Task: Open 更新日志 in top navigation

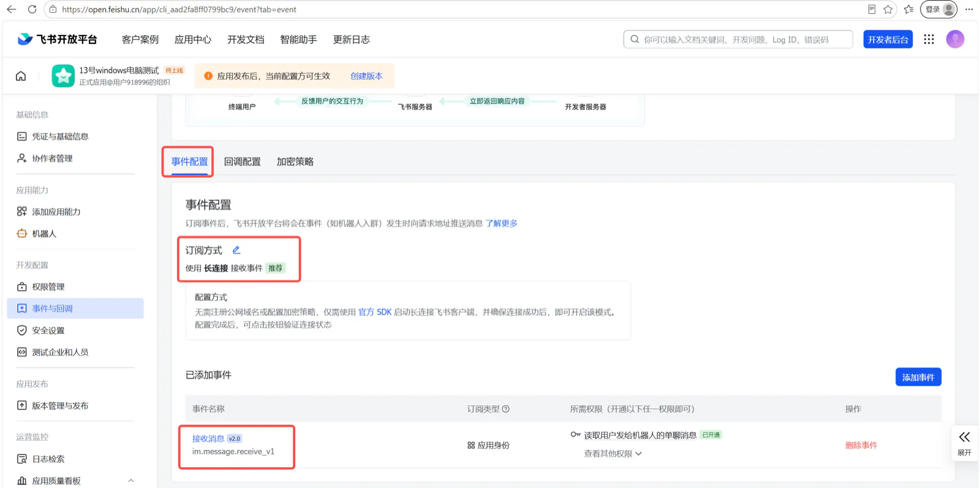Action: [351, 39]
